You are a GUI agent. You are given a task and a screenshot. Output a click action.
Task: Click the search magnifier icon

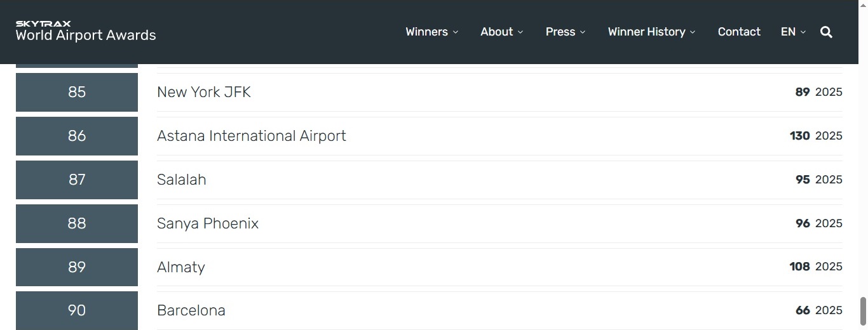[x=826, y=32]
